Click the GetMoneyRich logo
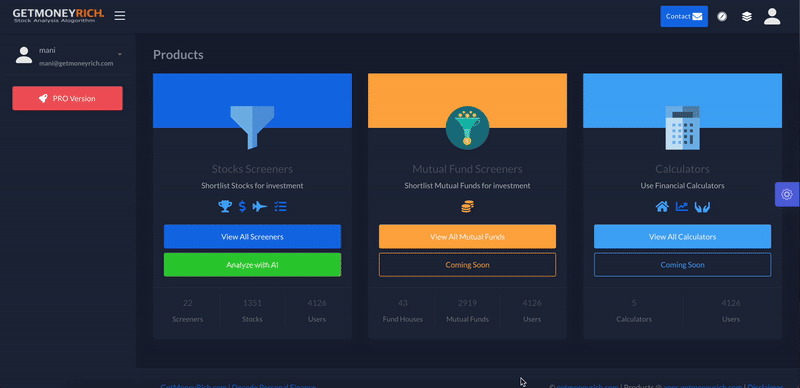The image size is (800, 388). (x=58, y=16)
